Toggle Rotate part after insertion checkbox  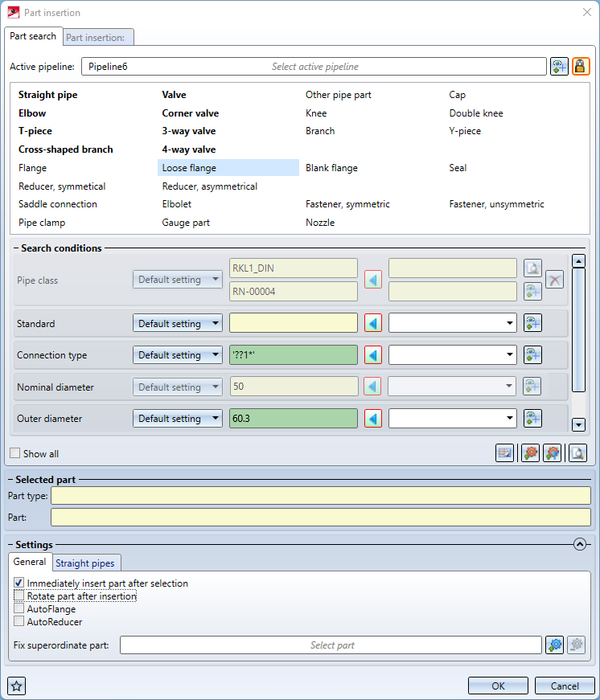point(18,596)
